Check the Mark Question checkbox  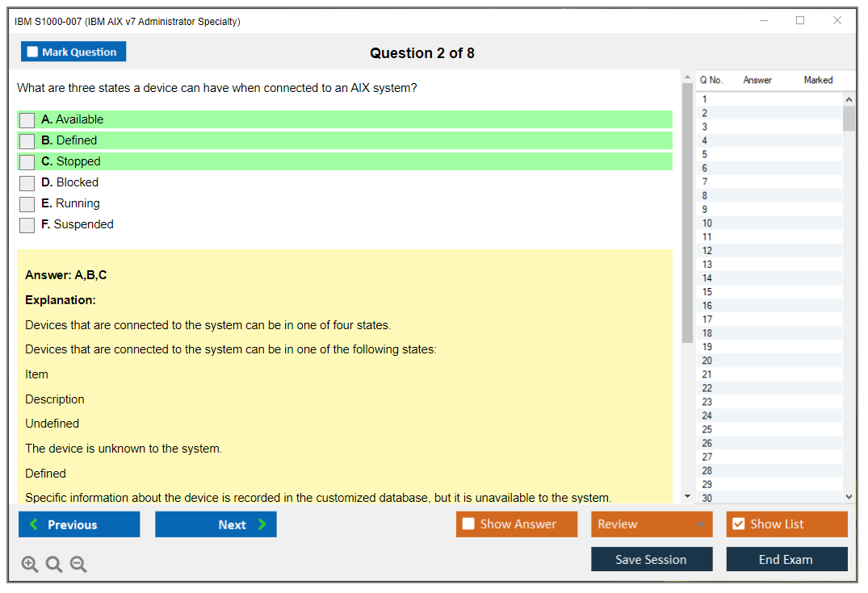tap(33, 52)
